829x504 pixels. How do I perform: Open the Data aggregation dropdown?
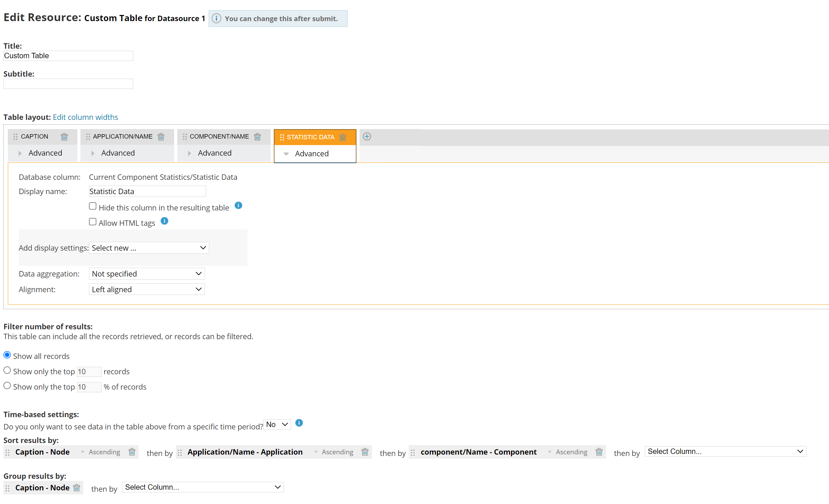pyautogui.click(x=147, y=274)
